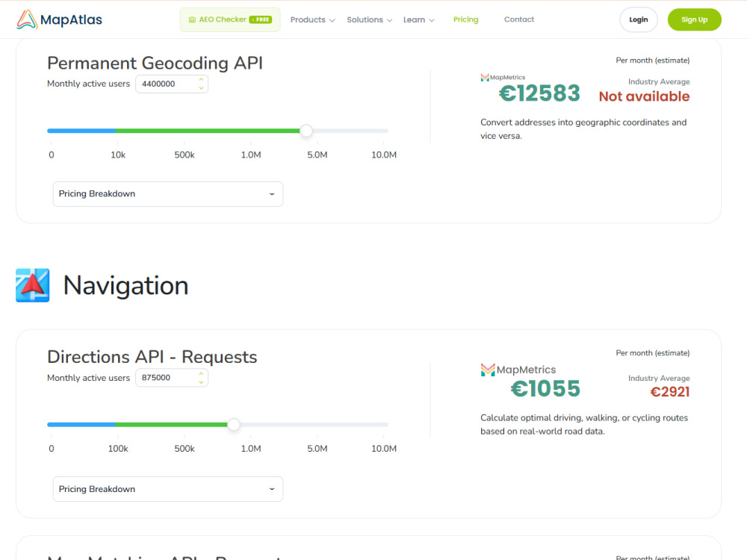This screenshot has height=560, width=747.
Task: Decrease Geocoding monthly users with down arrow
Action: tap(201, 88)
